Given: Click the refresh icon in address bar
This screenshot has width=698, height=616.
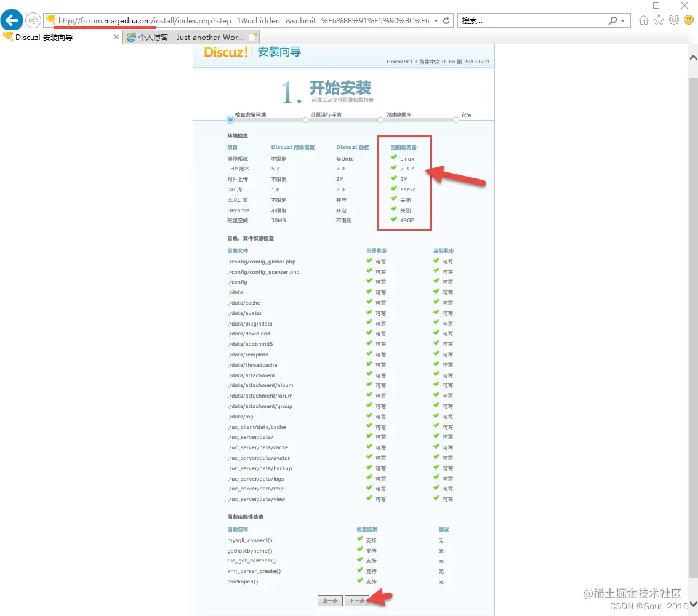Looking at the screenshot, I should coord(446,20).
